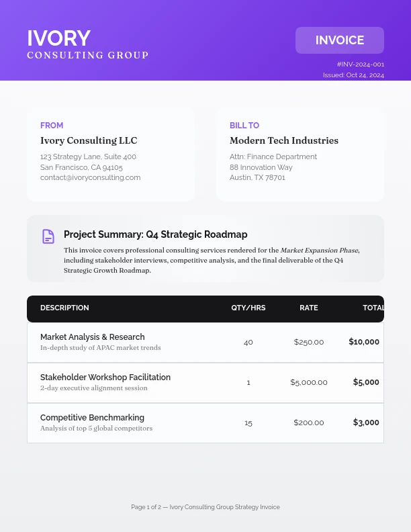Click the Issued: Oct 24, 2024 date

tap(353, 75)
